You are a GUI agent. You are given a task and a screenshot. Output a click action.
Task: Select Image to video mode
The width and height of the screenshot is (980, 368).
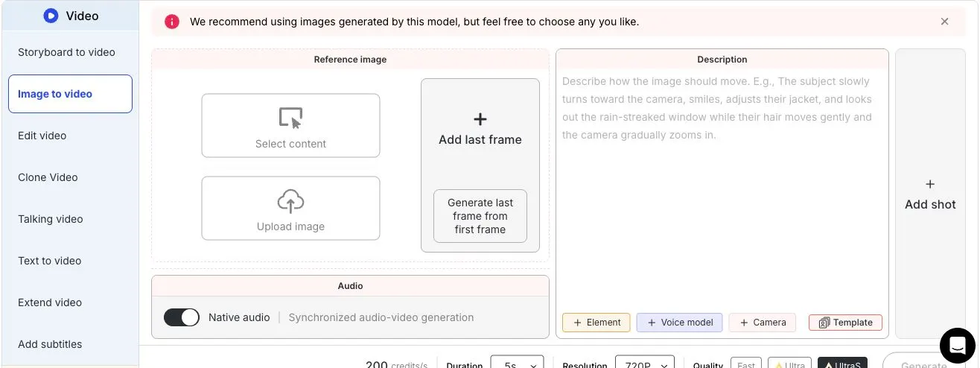(x=70, y=94)
